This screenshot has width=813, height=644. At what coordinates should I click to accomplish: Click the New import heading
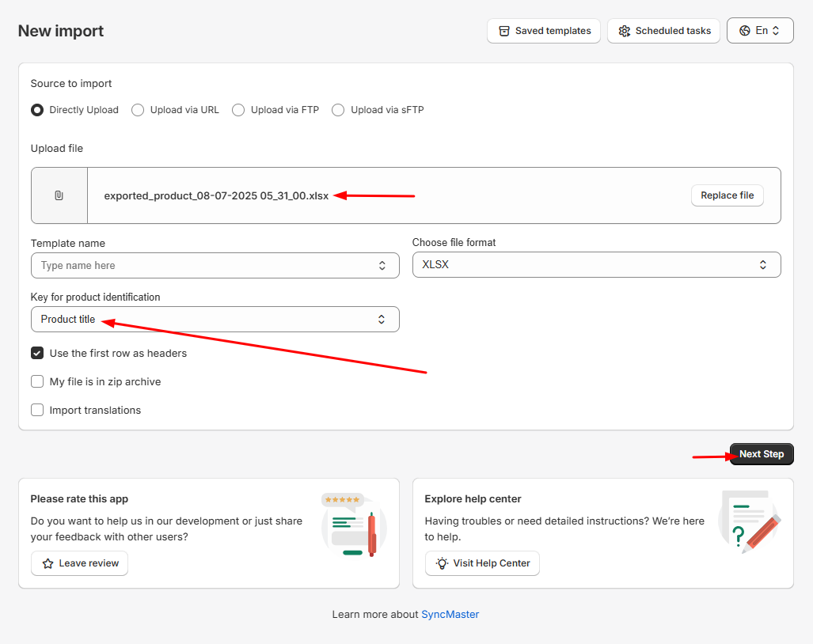[x=61, y=31]
